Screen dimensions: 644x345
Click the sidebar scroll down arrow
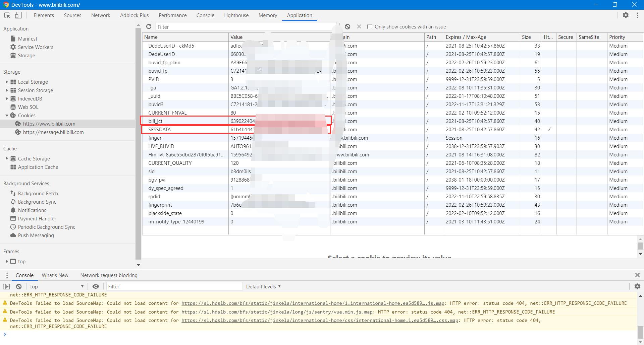click(138, 265)
